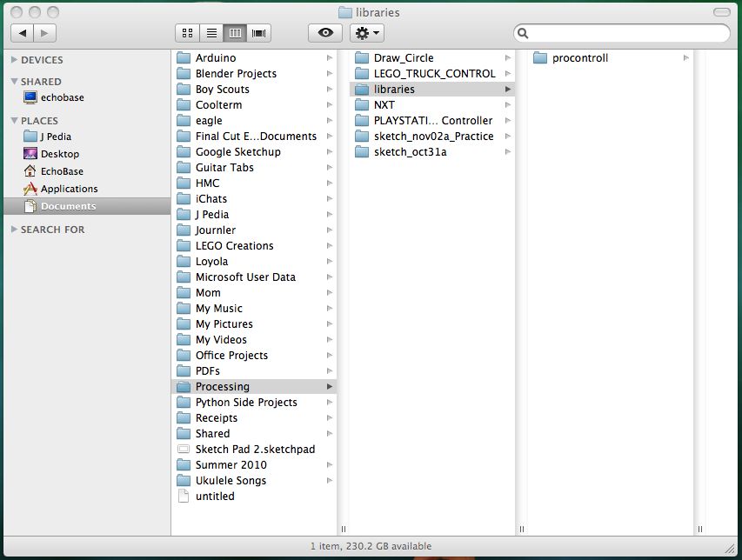
Task: Go back using the left arrow button
Action: (x=23, y=33)
